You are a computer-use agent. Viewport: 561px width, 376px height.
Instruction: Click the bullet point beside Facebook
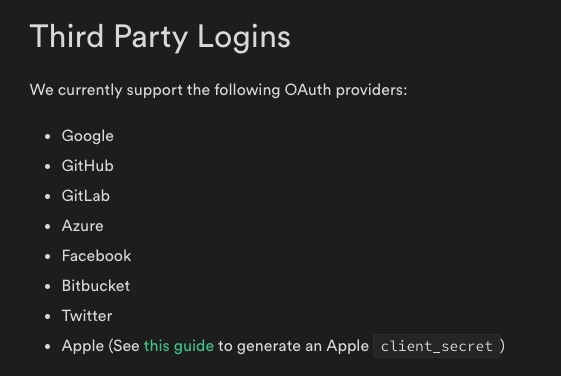tap(48, 257)
